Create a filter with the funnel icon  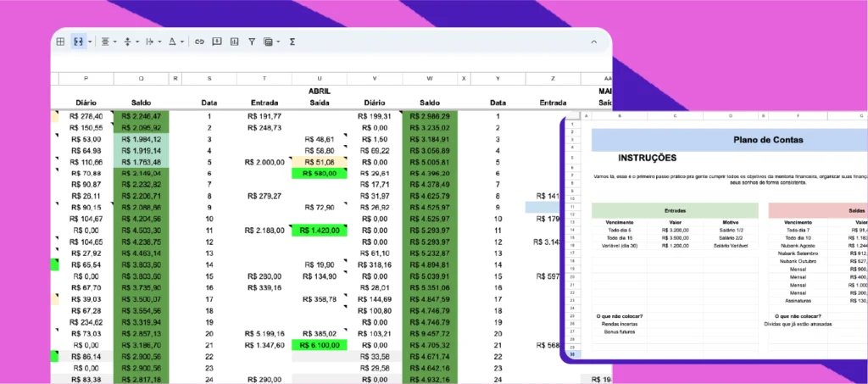pos(251,41)
